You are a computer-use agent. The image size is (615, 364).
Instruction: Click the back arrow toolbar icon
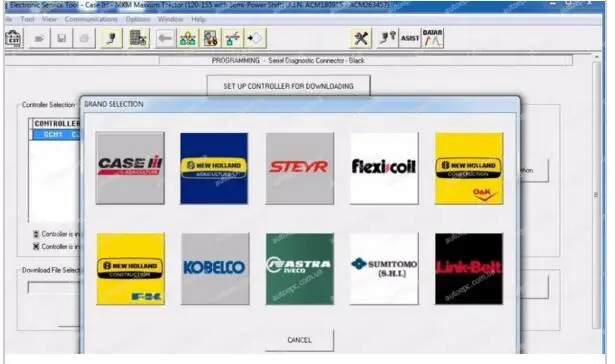(x=165, y=38)
